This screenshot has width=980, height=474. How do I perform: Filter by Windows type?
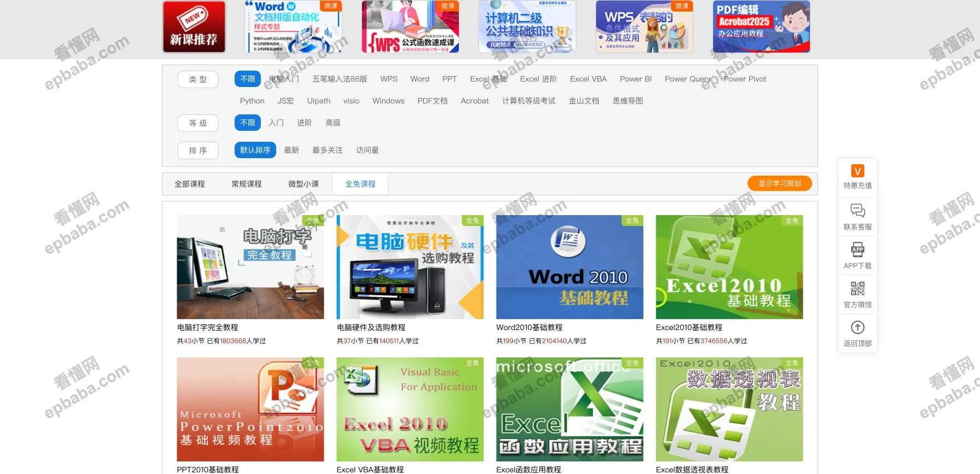click(x=388, y=101)
